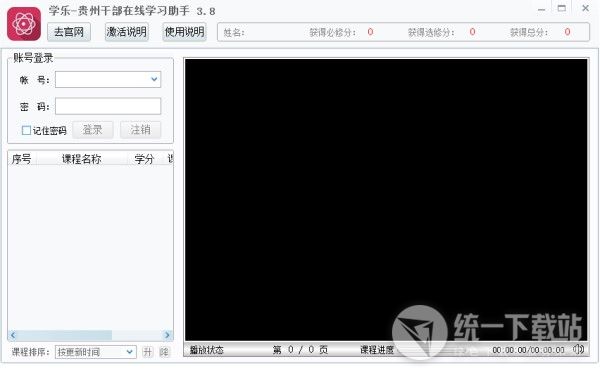Click the 播放状态 status label
Viewport: 600px width, 378px height.
207,350
